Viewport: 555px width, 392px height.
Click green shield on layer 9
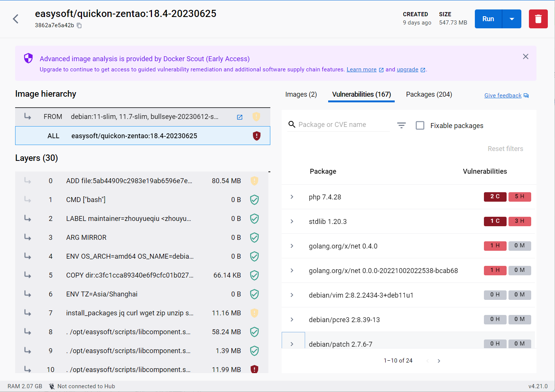[x=254, y=351]
